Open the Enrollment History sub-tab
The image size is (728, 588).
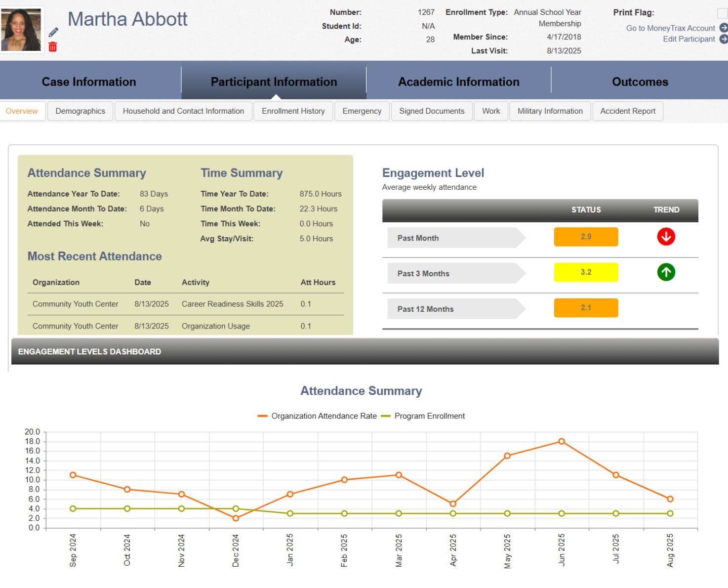(293, 111)
